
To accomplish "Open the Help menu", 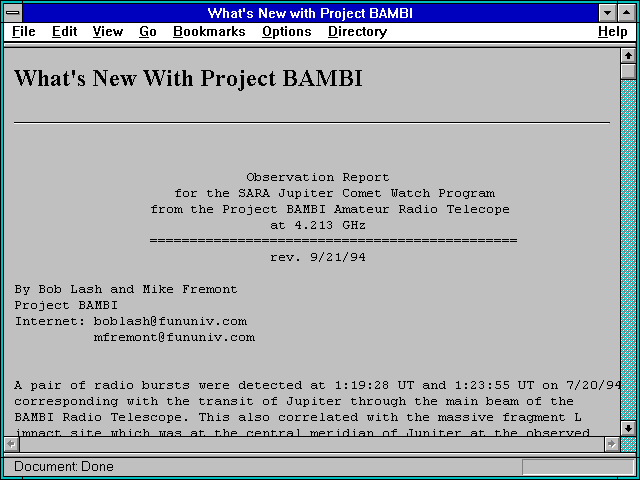I will click(612, 32).
